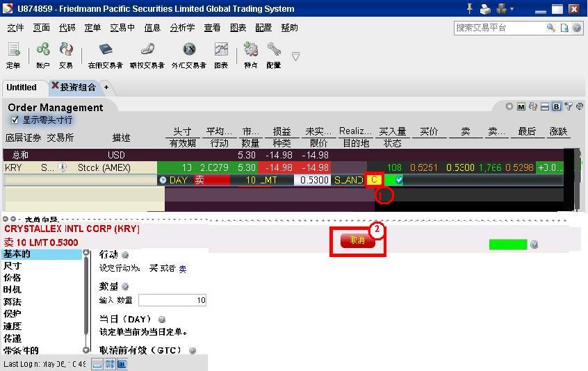Open the 分析学 menu
Image resolution: width=588 pixels, height=371 pixels.
pyautogui.click(x=182, y=28)
